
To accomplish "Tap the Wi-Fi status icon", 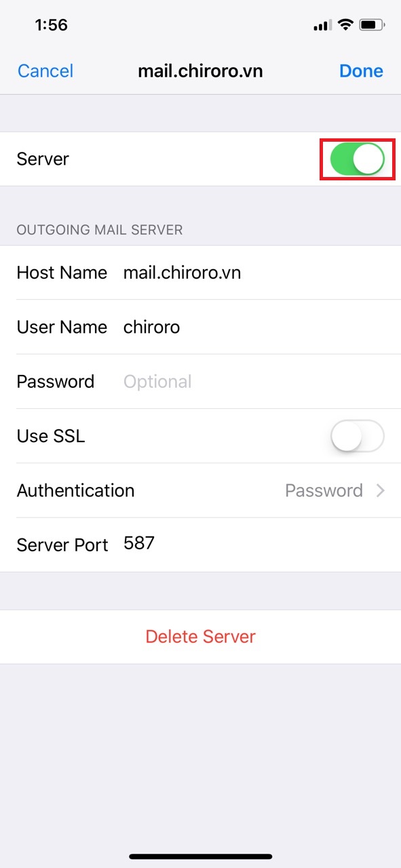I will pos(346,25).
